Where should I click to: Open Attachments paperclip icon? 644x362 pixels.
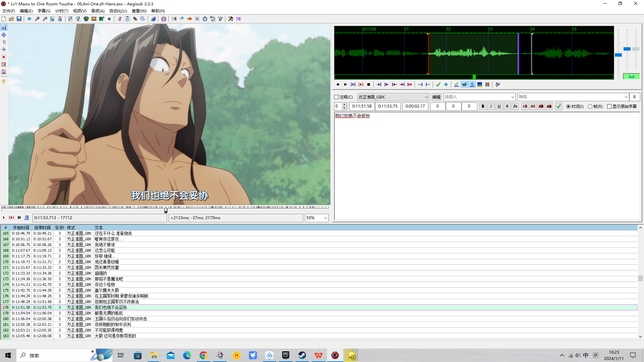[x=135, y=19]
